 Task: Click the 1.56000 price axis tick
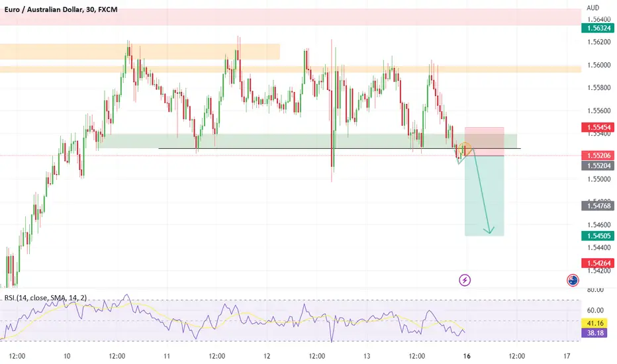pos(599,65)
